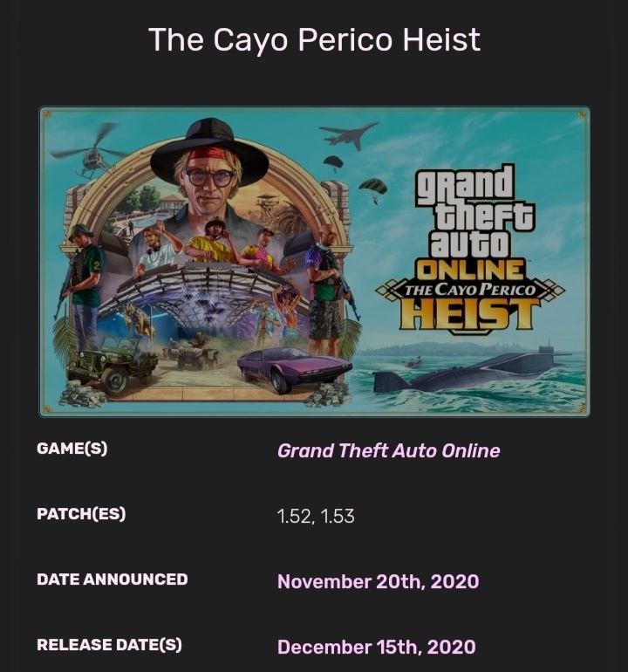
Task: Click the bomber jet in the sky
Action: (349, 134)
